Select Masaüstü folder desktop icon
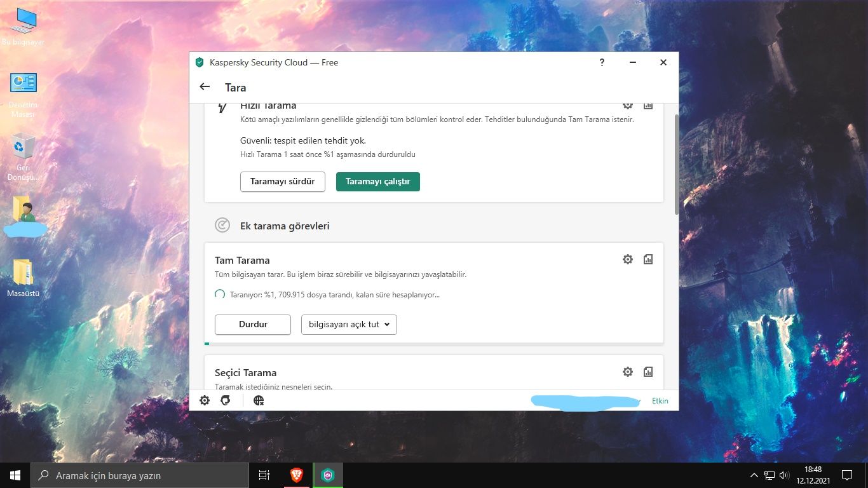This screenshot has width=868, height=488. 24,278
